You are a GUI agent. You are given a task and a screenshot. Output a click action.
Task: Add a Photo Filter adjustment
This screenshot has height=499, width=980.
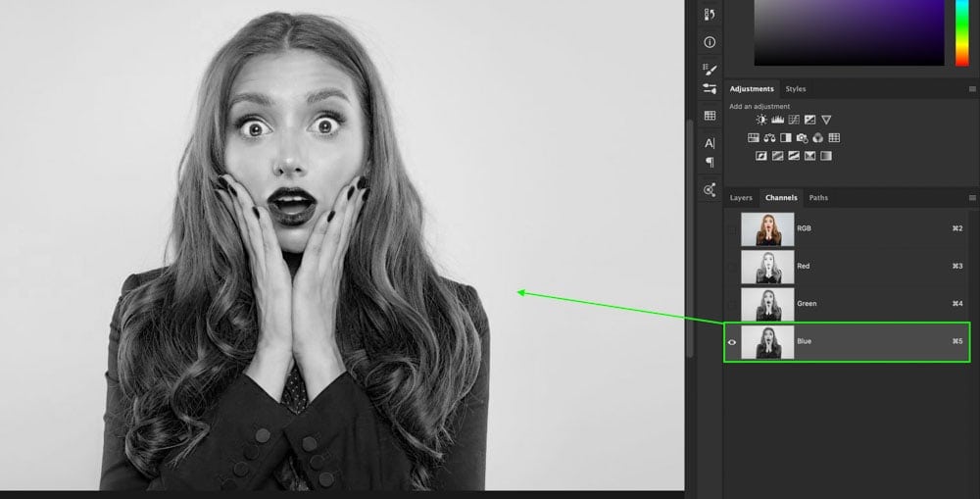click(x=802, y=137)
